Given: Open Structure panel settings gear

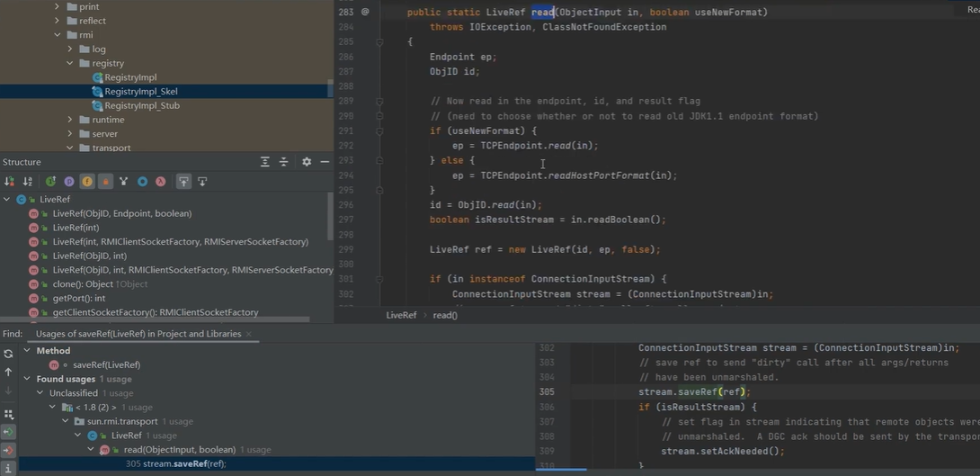Looking at the screenshot, I should pos(306,162).
